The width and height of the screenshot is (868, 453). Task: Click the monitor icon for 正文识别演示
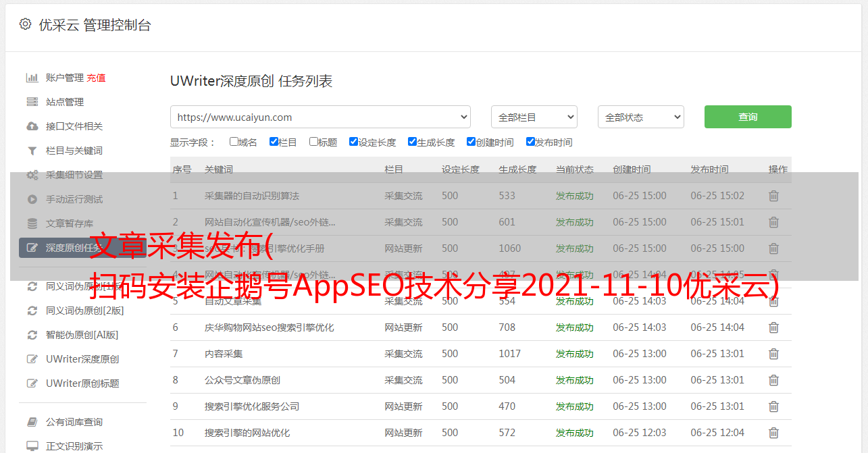[x=32, y=446]
